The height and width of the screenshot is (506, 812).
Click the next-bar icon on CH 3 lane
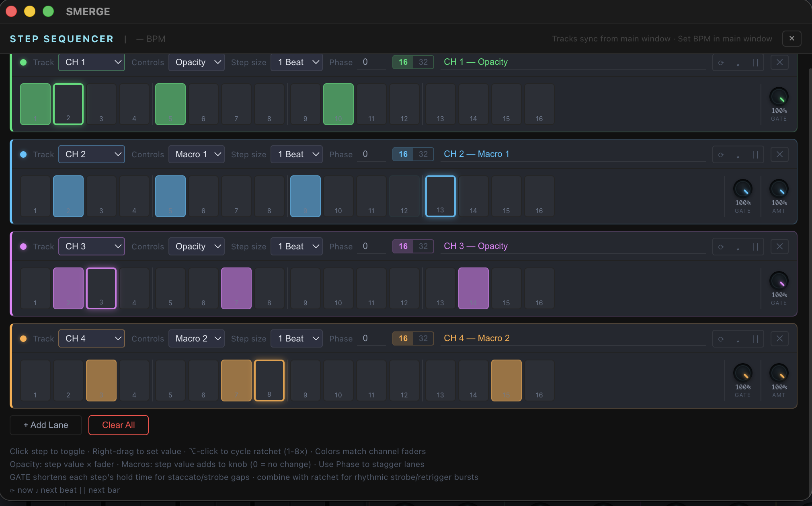coord(755,247)
